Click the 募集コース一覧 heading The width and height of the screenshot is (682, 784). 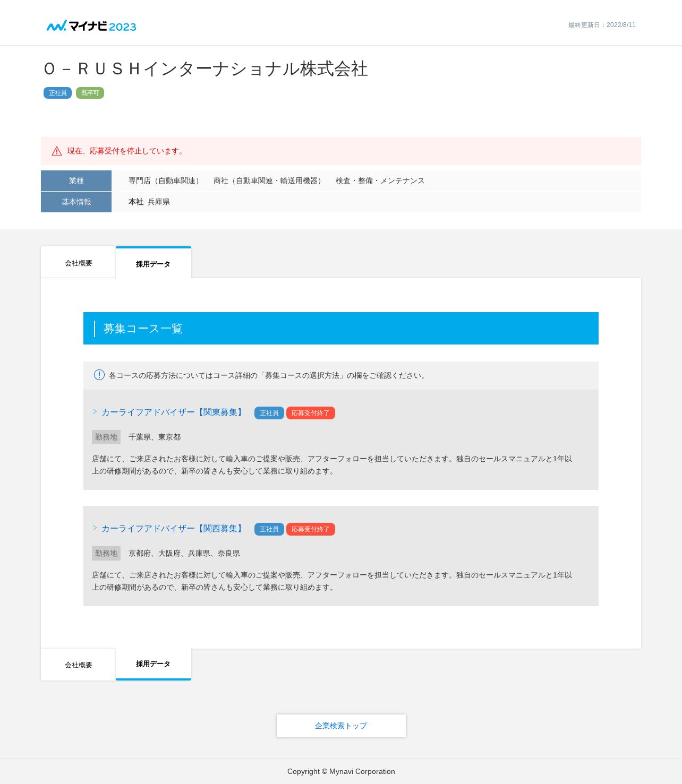[x=143, y=329]
